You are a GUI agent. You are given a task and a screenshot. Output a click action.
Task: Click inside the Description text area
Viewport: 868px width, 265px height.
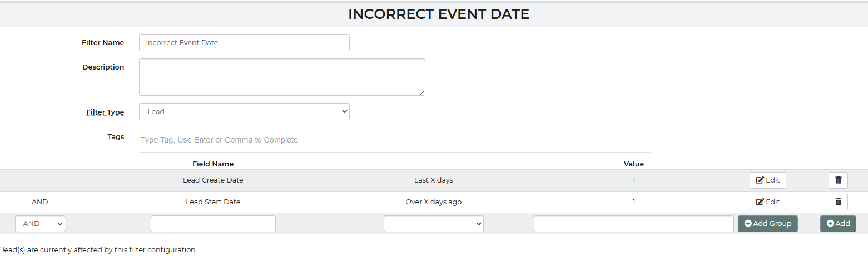coord(282,77)
